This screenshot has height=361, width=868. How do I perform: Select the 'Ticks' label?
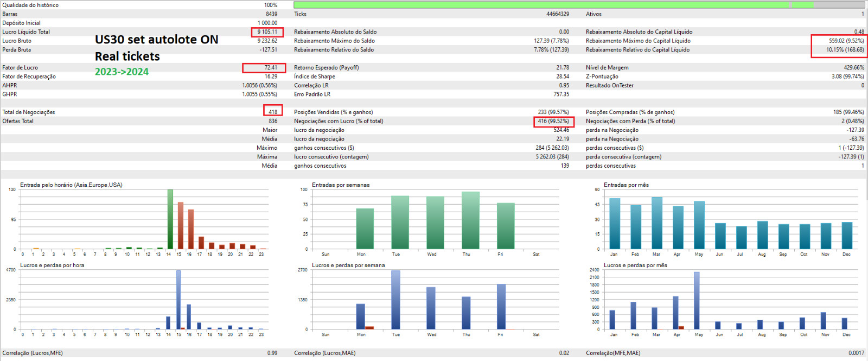(300, 14)
